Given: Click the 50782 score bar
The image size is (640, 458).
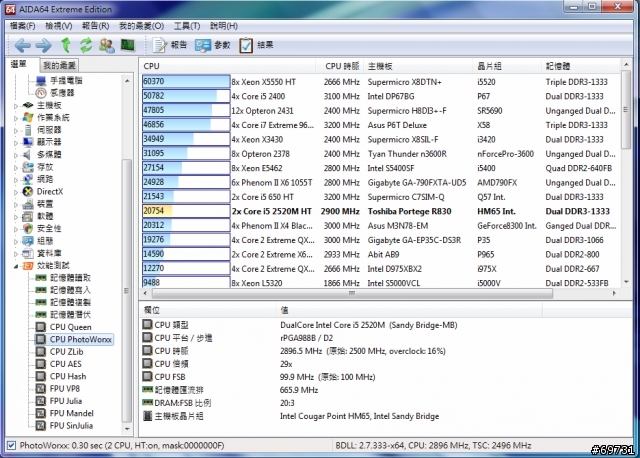Looking at the screenshot, I should pyautogui.click(x=186, y=96).
